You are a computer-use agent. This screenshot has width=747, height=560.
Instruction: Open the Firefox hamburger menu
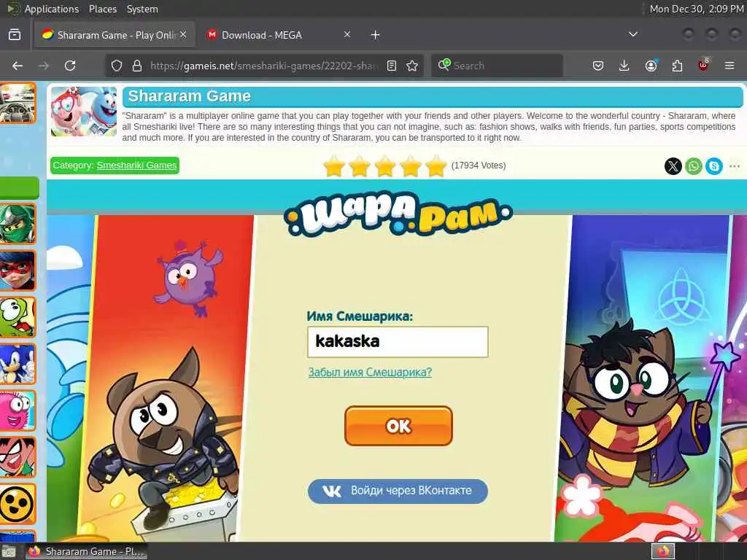click(729, 66)
